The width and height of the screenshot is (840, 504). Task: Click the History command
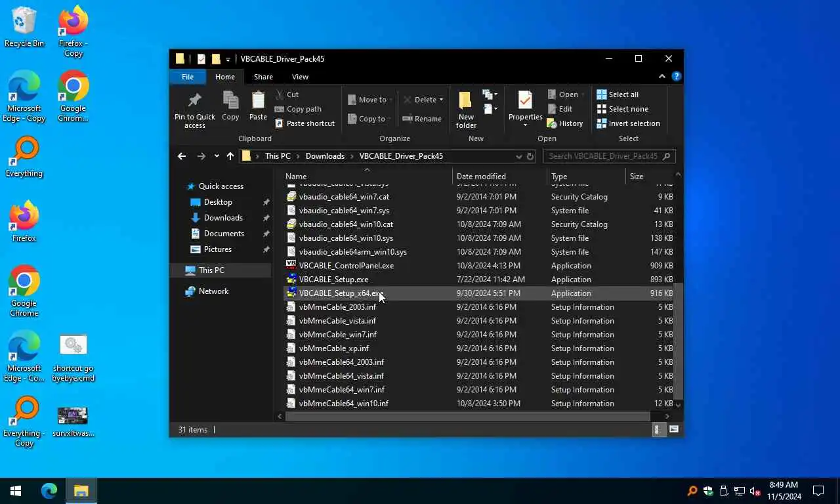coord(565,123)
